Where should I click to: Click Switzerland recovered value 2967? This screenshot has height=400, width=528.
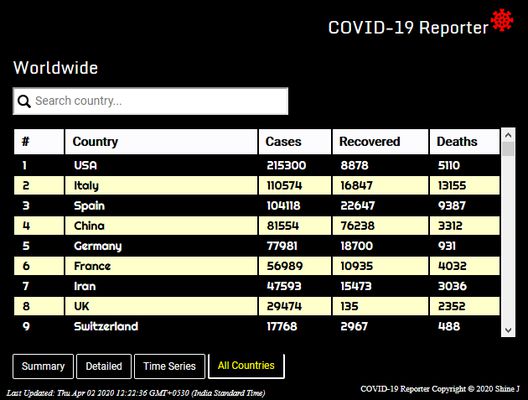tap(354, 326)
